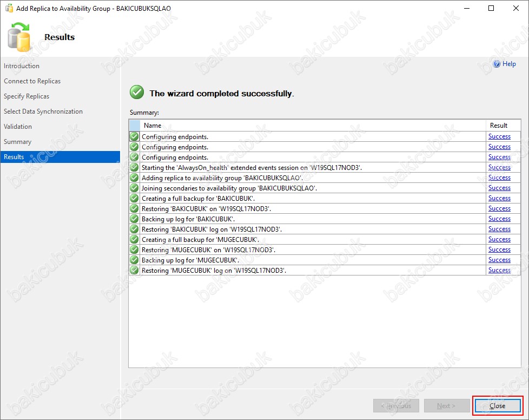
Task: Select row text Restoring 'BAKICUBUK' log on 'W19SQL17NOD3'
Action: tap(211, 229)
